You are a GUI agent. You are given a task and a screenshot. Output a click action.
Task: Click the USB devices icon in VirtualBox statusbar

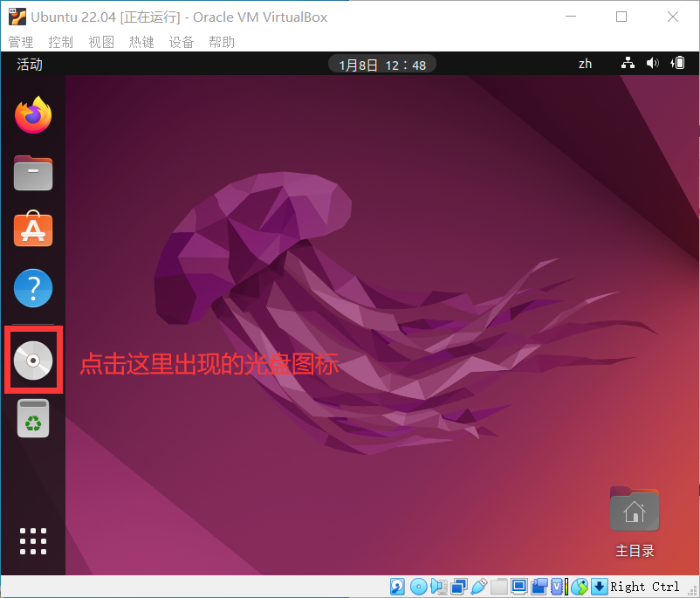pos(477,586)
